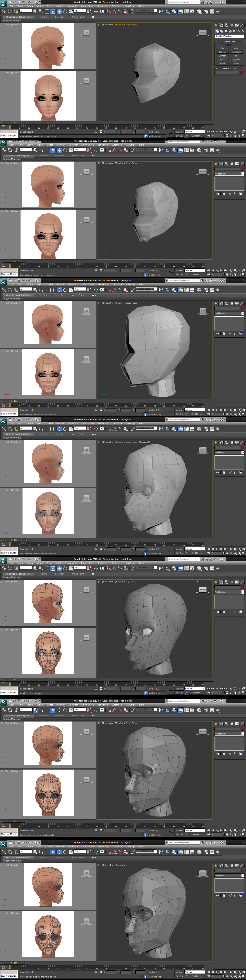Open Curve Editor in topmost screenshot toolbar
Image resolution: width=246 pixels, height=980 pixels.
pos(187,11)
